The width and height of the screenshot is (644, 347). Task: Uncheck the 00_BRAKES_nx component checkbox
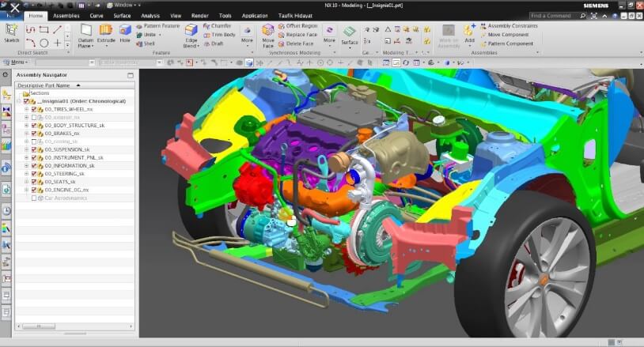[34, 134]
